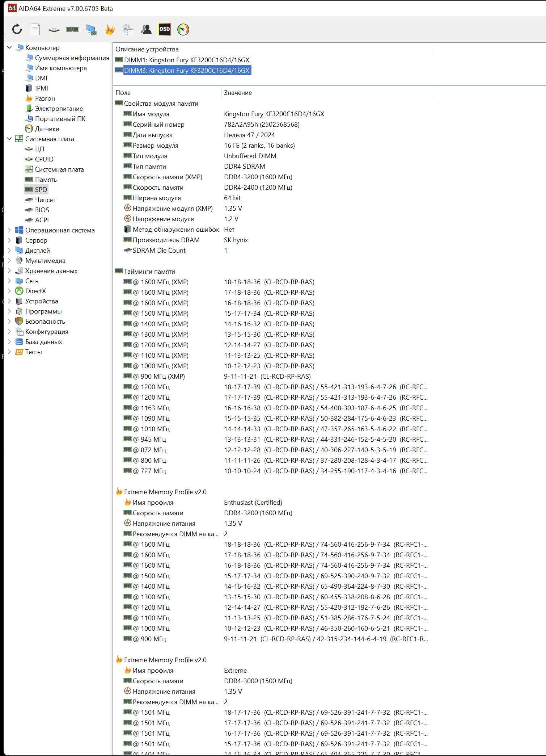Select the Чипсет tree item

pyautogui.click(x=45, y=200)
